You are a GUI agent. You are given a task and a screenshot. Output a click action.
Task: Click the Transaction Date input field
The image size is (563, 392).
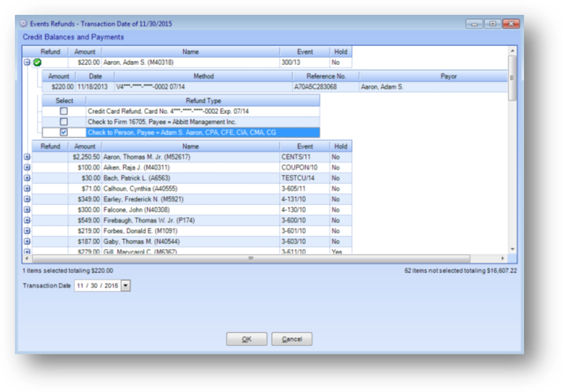97,286
